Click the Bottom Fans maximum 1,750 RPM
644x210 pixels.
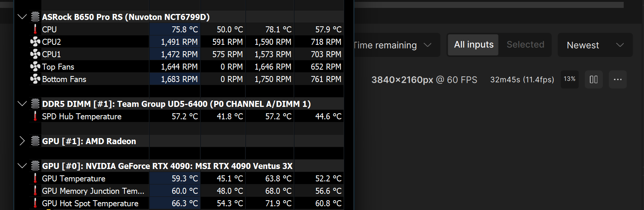273,79
